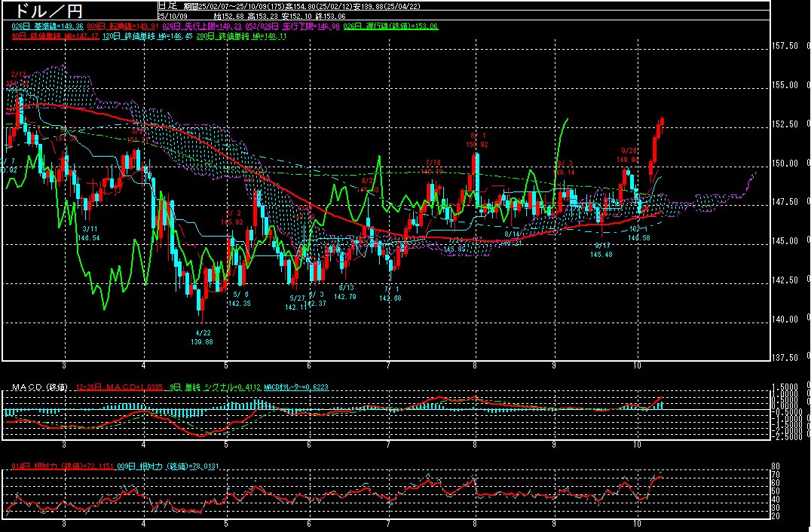Viewport: 811px width, 532px height.
Task: Click the 026日 遅行線 legend entry
Action: click(390, 26)
